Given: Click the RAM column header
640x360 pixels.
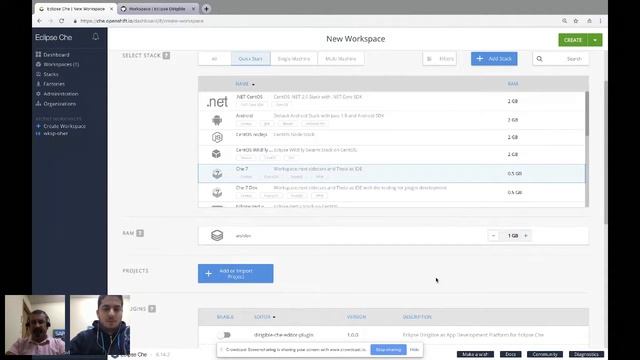Looking at the screenshot, I should pyautogui.click(x=513, y=84).
